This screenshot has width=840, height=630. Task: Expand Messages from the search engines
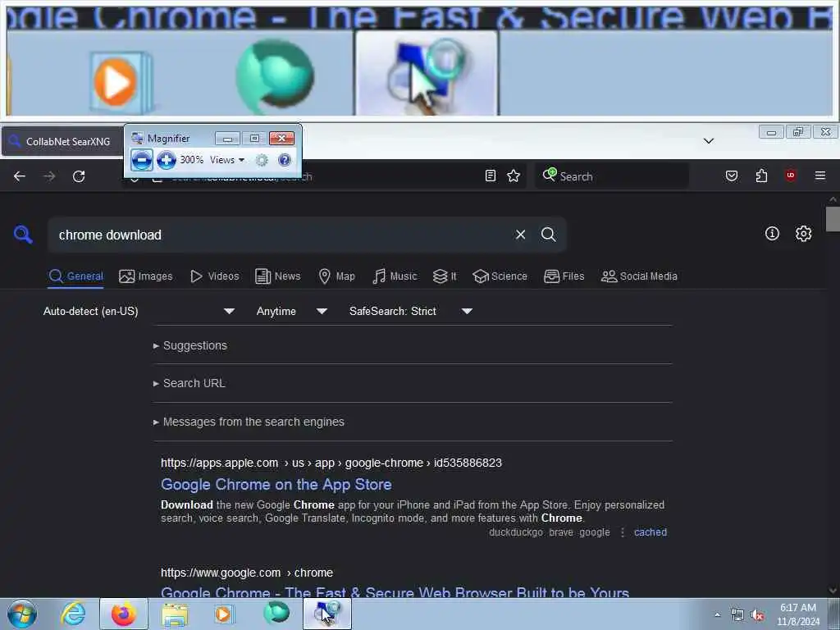(249, 422)
